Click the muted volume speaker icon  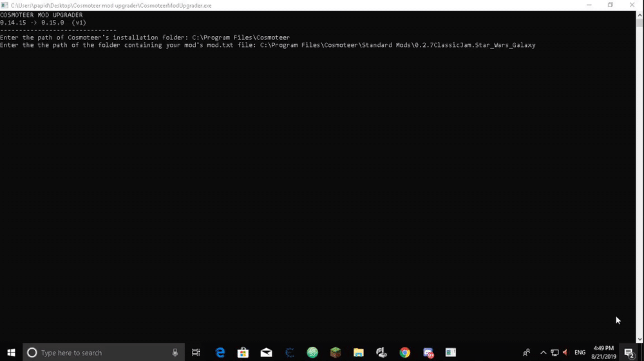tap(566, 353)
